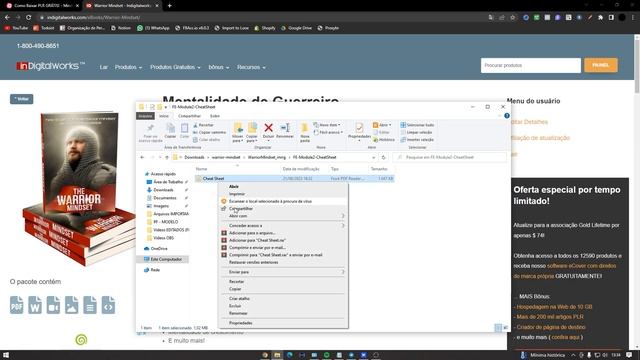
Task: Select the Cheat Sheet file row
Action: (x=294, y=178)
